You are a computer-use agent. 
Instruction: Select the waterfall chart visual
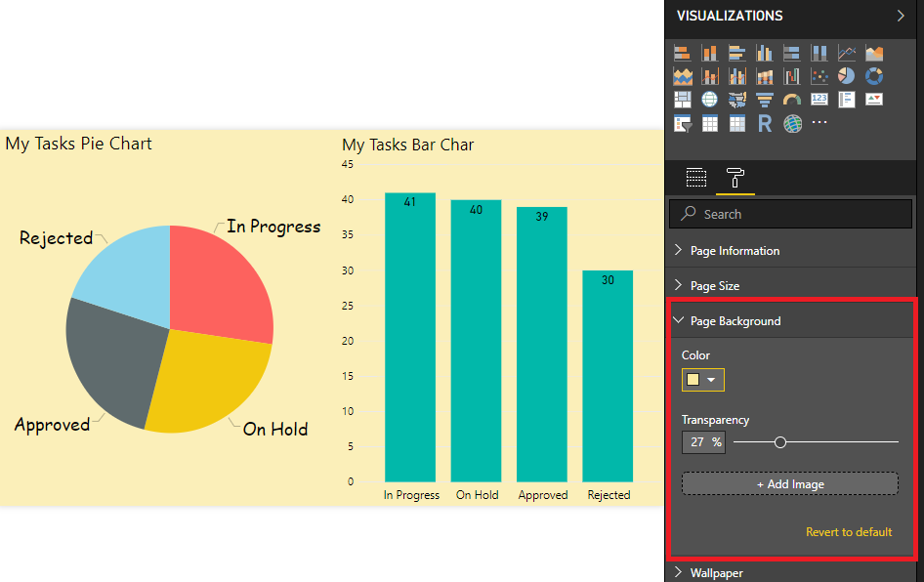click(791, 76)
